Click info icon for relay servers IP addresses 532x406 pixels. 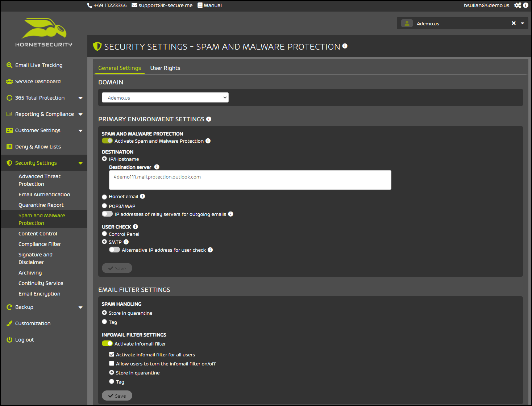tap(230, 214)
